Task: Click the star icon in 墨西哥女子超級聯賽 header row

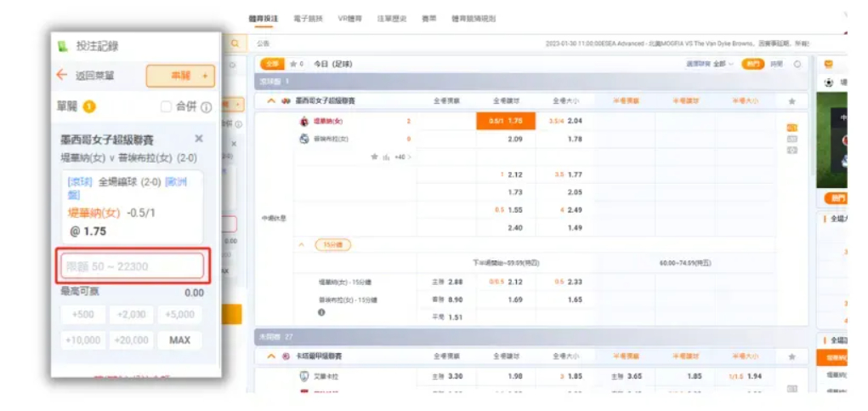Action: pyautogui.click(x=791, y=100)
